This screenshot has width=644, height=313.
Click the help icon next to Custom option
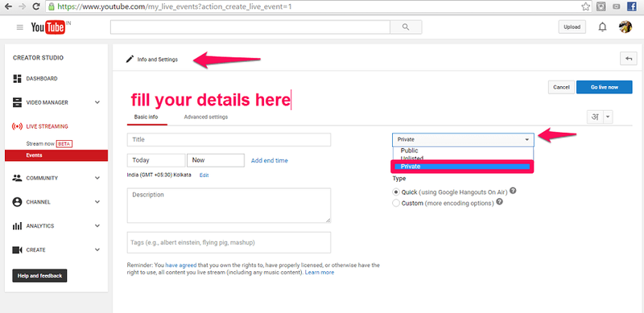pos(499,203)
